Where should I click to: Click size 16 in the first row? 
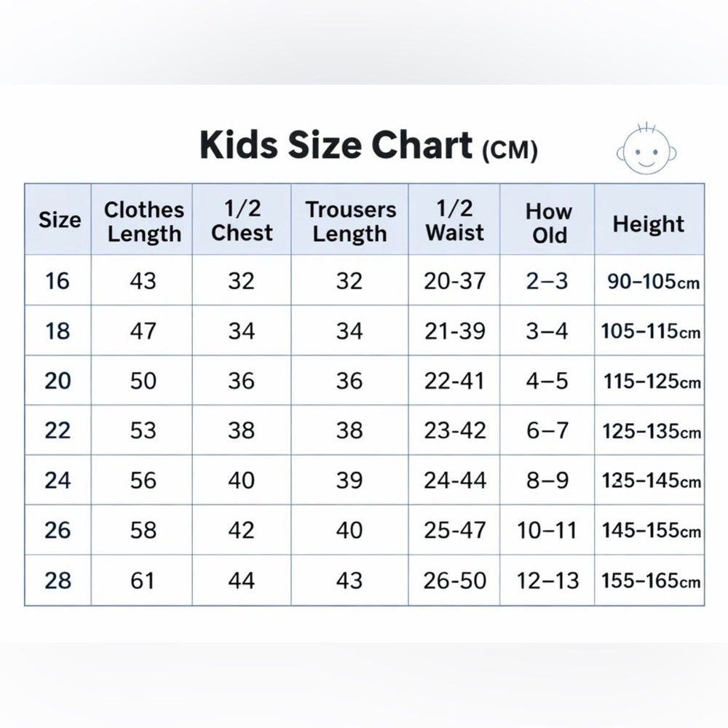[x=57, y=281]
